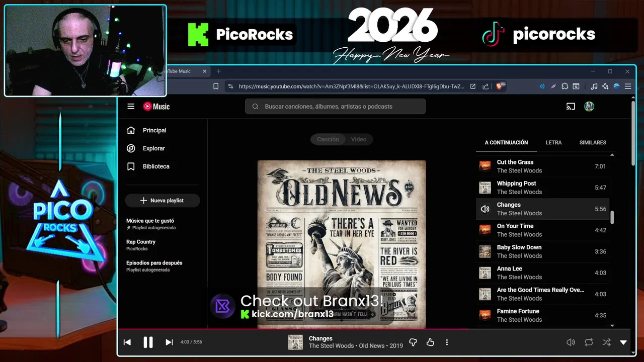The height and width of the screenshot is (362, 644).
Task: Play Famine Fortune from queue
Action: tap(542, 315)
